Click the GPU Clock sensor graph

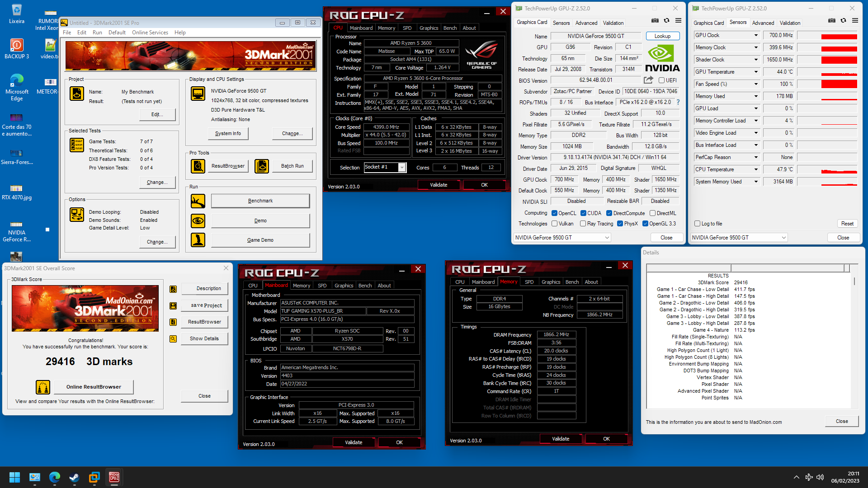point(827,35)
